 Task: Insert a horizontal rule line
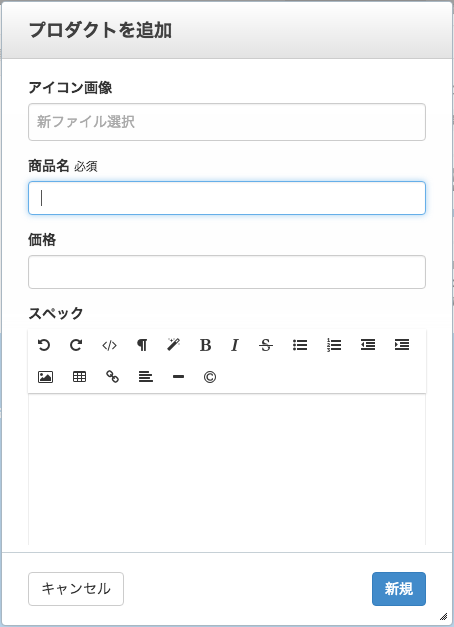tap(178, 377)
